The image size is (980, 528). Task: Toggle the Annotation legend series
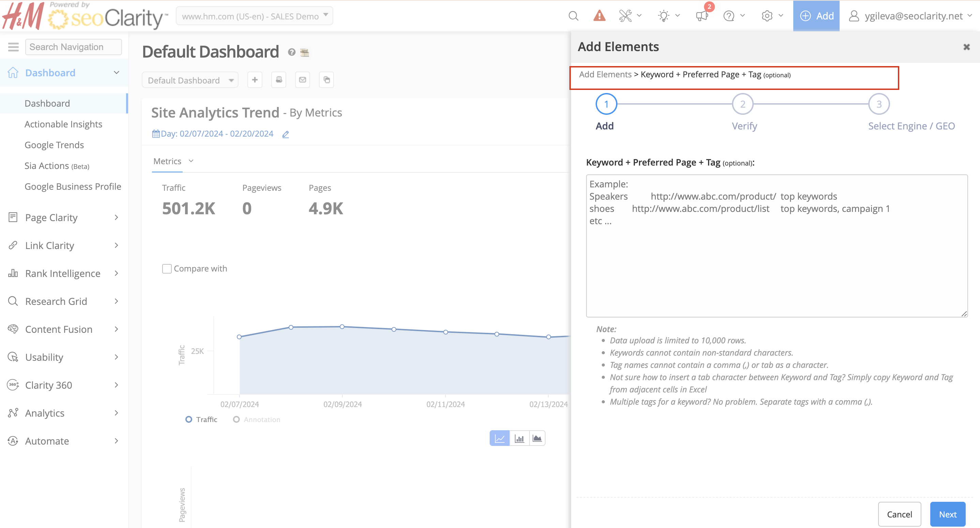pyautogui.click(x=257, y=420)
